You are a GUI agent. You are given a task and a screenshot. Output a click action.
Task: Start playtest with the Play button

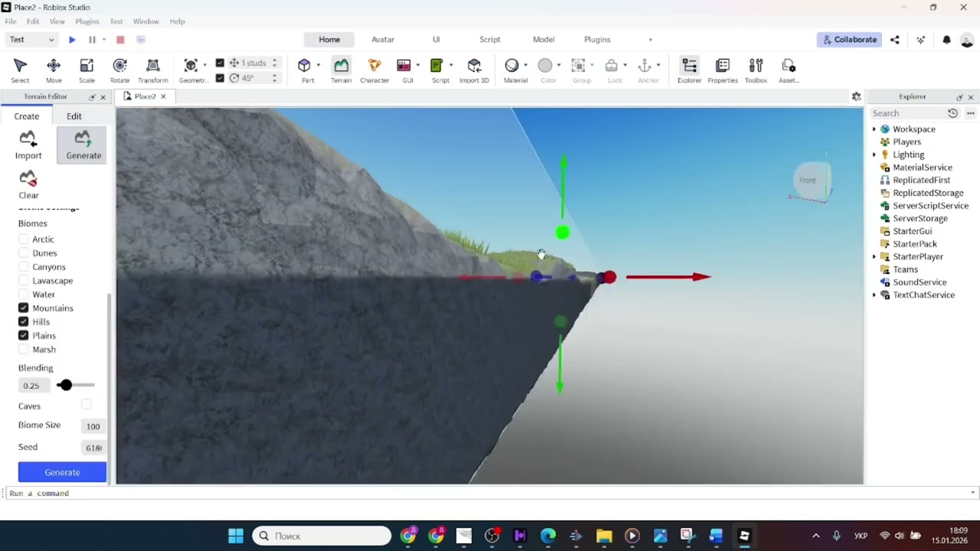coord(72,40)
